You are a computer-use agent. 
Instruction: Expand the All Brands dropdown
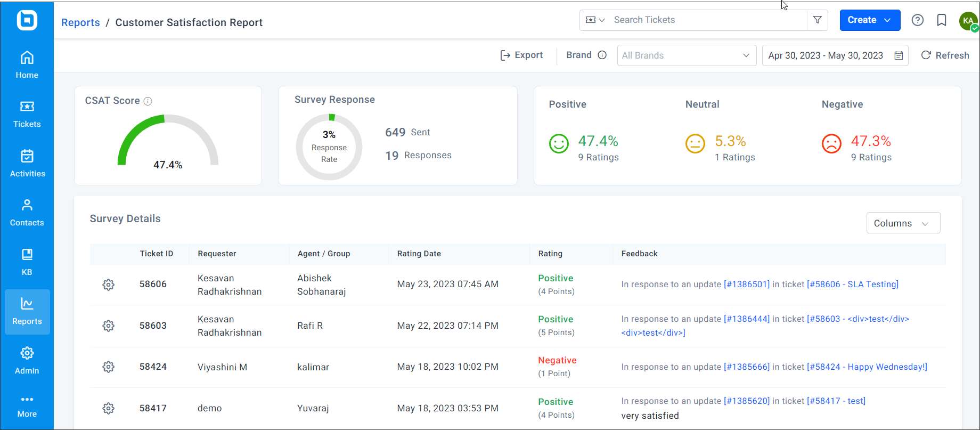click(687, 55)
